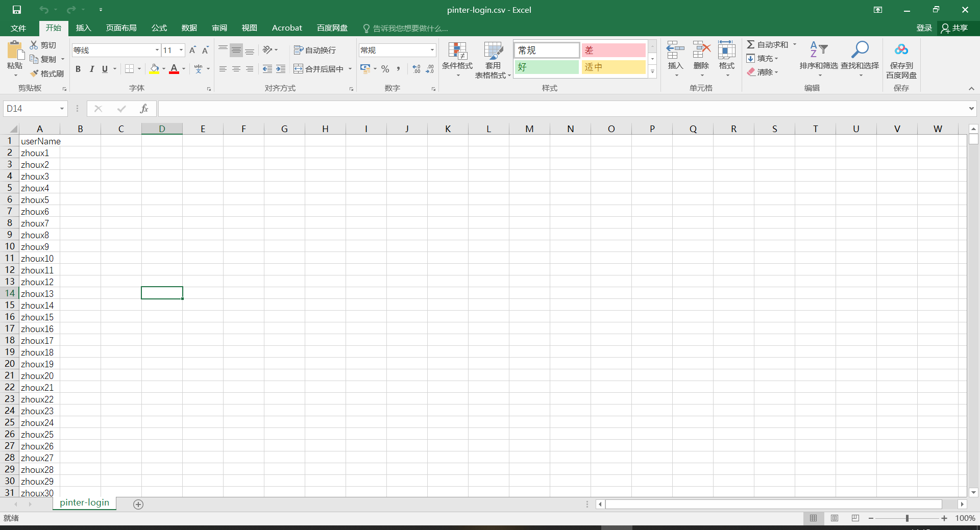
Task: Center text horizontally
Action: point(236,69)
